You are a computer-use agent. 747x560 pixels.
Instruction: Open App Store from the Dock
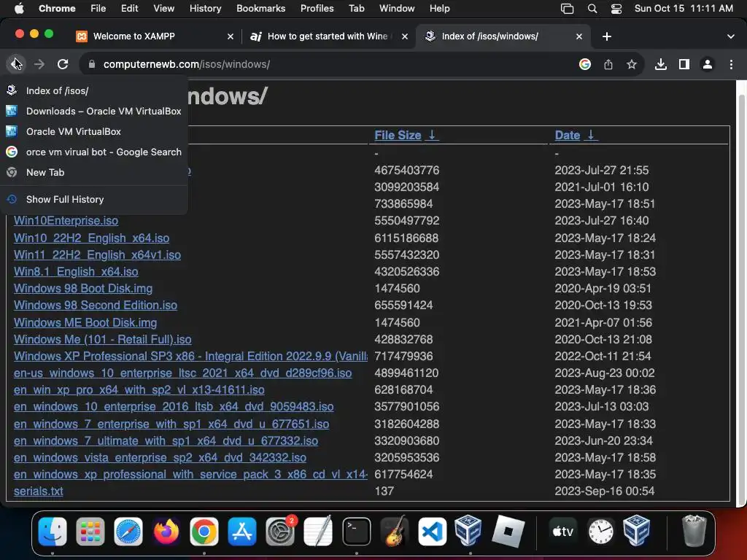[x=242, y=531]
